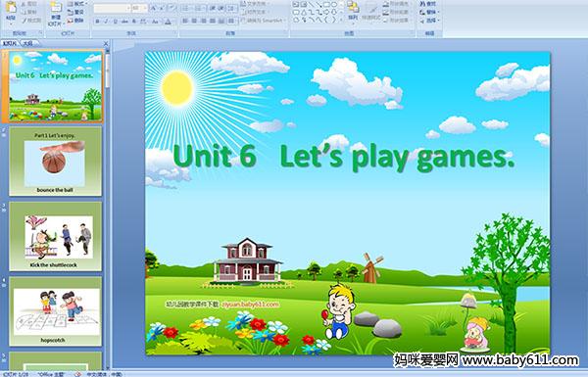Toggle Text Shadow formatting
The width and height of the screenshot is (588, 377).
[134, 22]
